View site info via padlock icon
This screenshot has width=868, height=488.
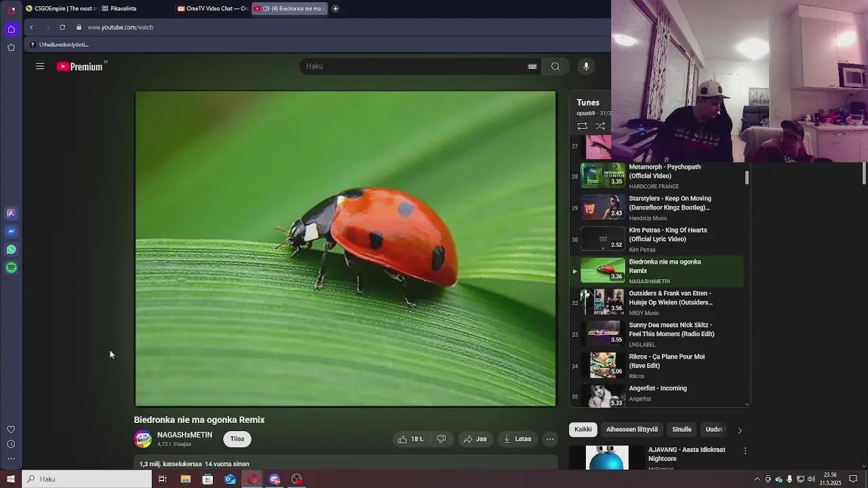pyautogui.click(x=79, y=27)
